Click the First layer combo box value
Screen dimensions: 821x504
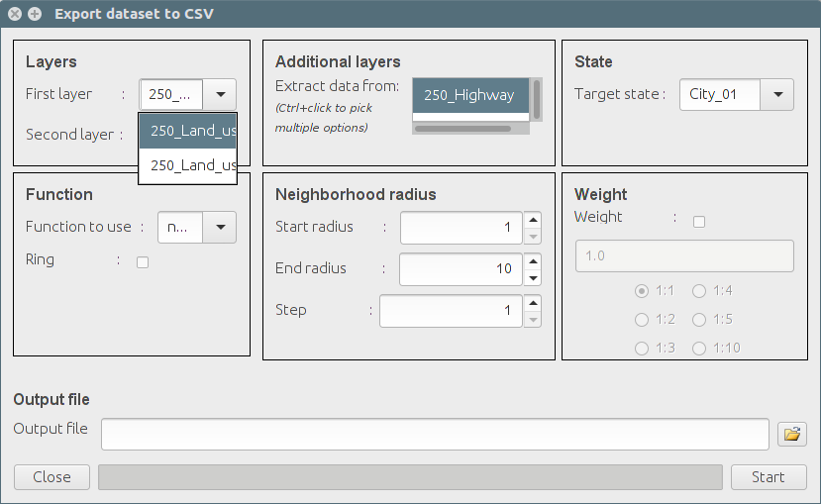171,95
